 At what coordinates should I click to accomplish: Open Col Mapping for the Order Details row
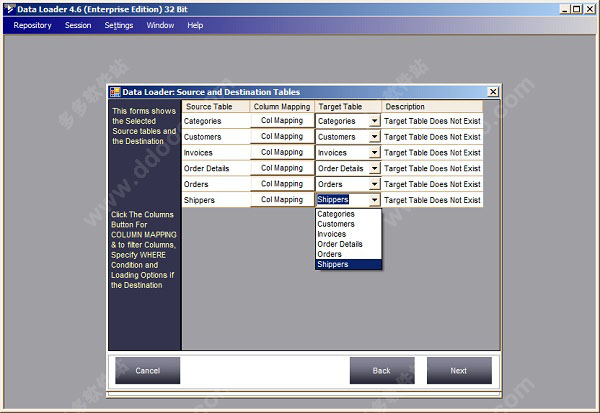click(282, 168)
